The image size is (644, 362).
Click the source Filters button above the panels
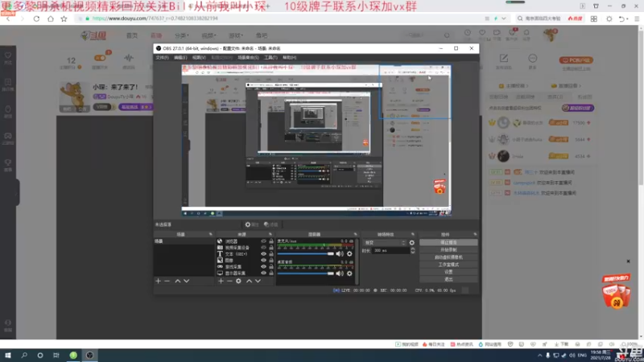[x=271, y=224]
